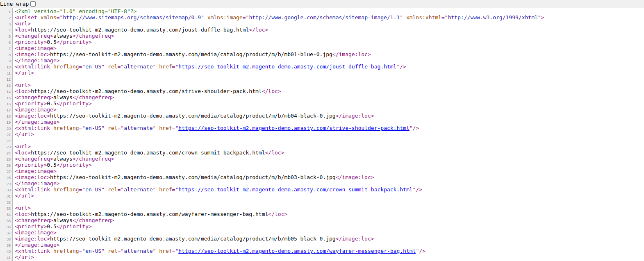Click the loc line for crown-summit-backpack.html

(x=150, y=153)
